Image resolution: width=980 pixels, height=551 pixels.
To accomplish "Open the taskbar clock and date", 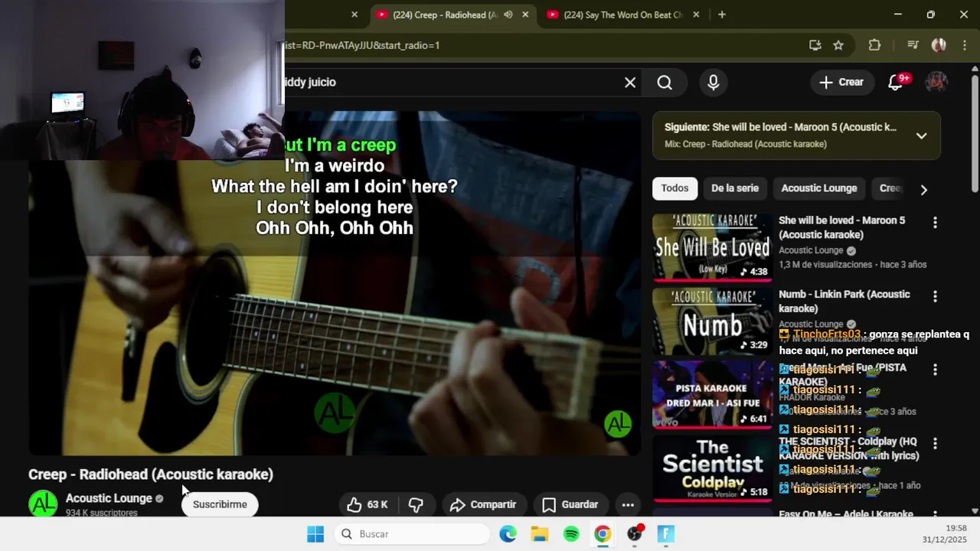I will coord(944,534).
